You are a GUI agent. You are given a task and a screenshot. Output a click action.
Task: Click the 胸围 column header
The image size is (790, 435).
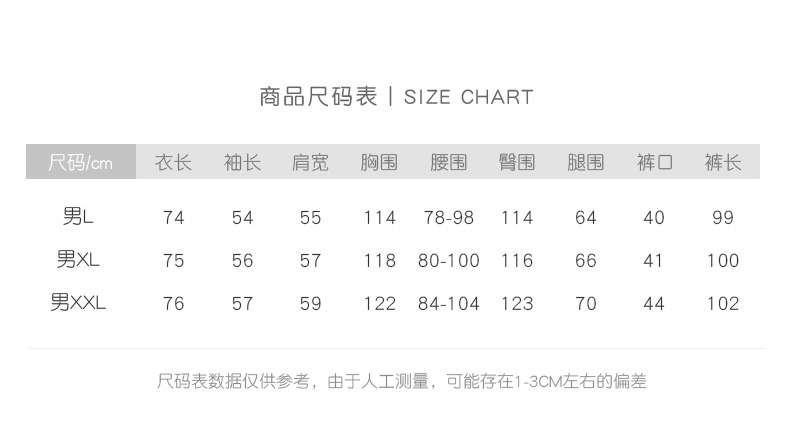coord(379,162)
